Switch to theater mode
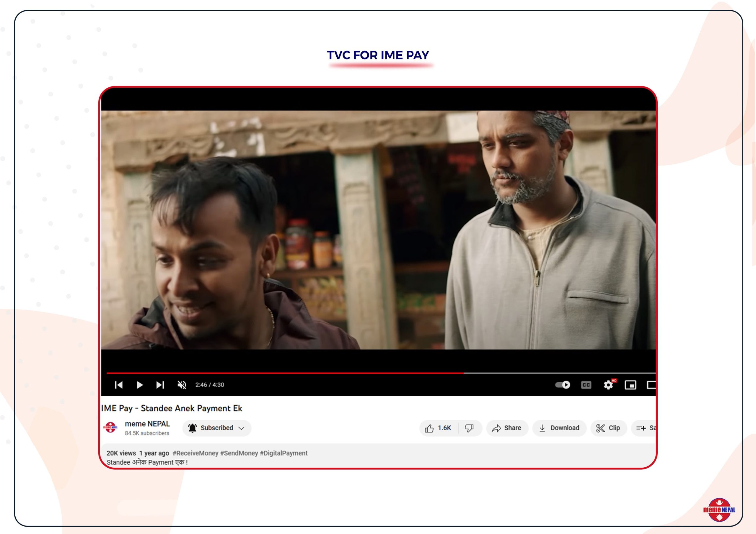 (651, 385)
